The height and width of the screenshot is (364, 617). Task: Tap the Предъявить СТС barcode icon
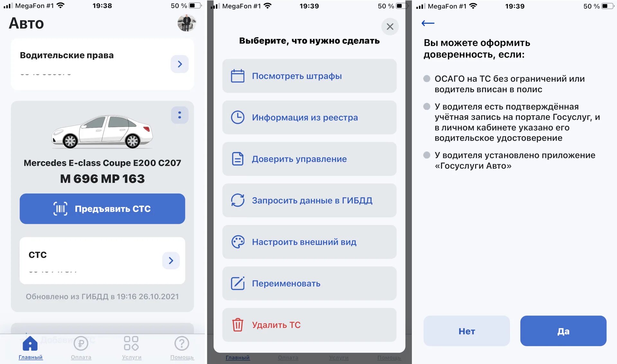click(60, 209)
